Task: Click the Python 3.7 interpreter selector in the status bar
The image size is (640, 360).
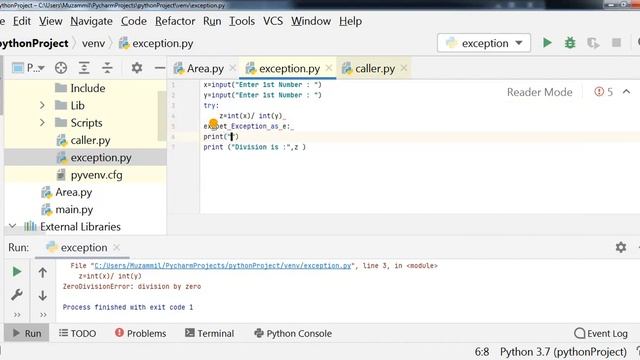Action: click(563, 352)
